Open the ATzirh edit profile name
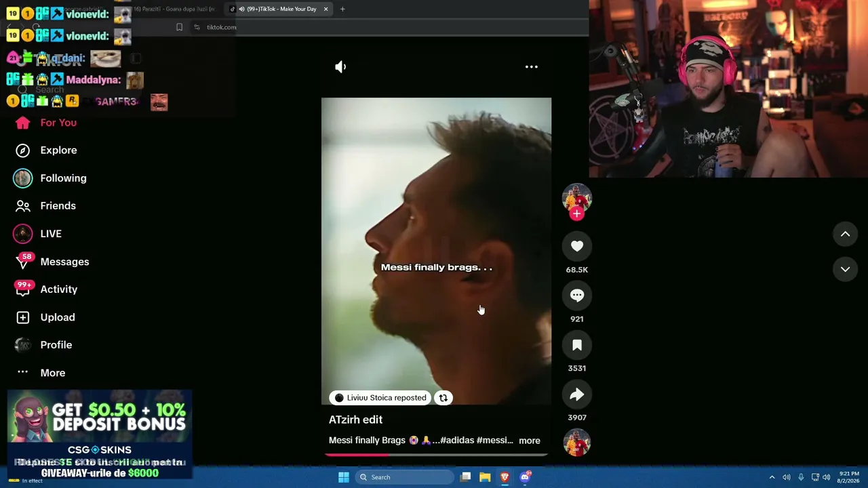The width and height of the screenshot is (868, 488). (355, 420)
